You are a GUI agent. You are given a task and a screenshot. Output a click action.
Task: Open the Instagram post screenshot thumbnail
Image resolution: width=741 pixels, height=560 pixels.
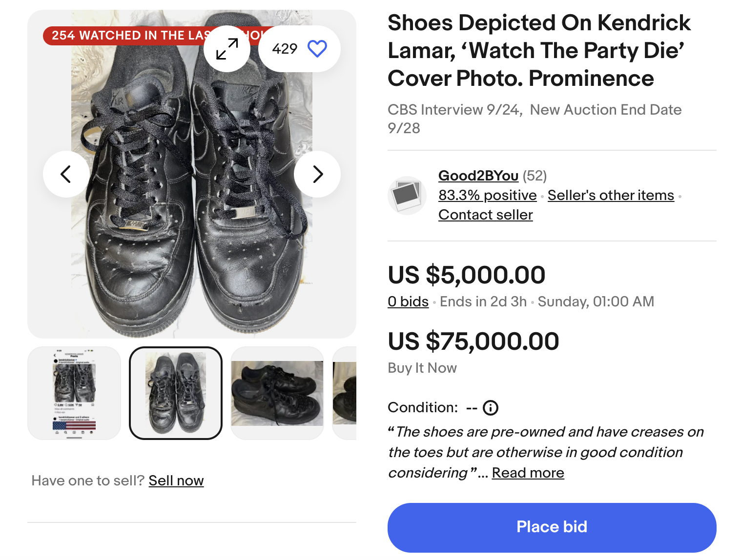pos(74,393)
